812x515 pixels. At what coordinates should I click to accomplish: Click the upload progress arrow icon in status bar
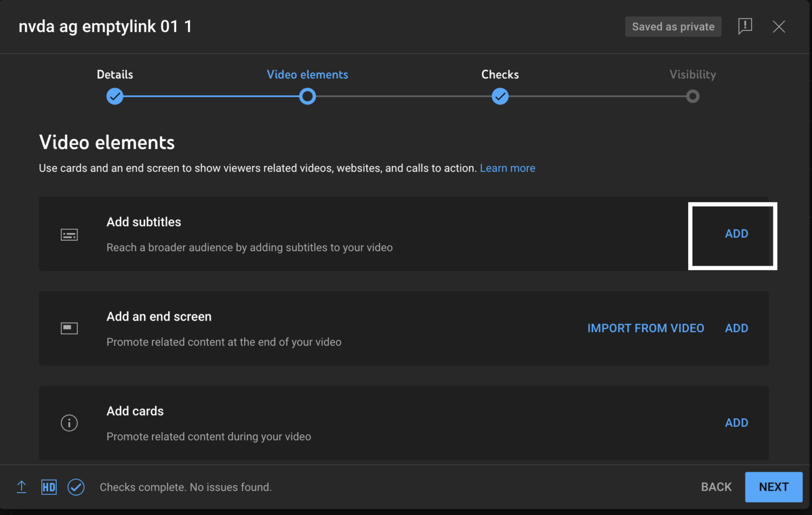pos(21,486)
